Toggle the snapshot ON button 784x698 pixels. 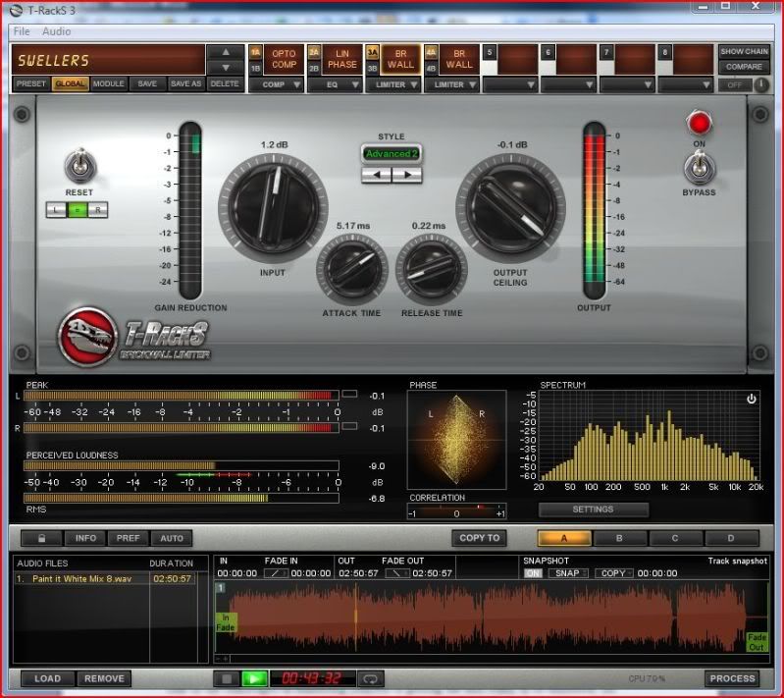533,573
